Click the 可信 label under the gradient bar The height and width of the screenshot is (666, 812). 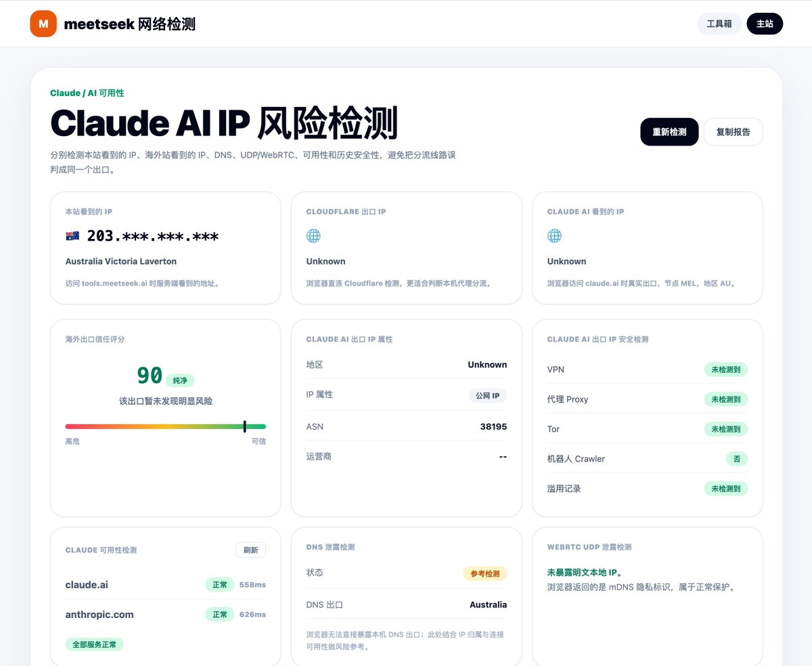click(x=258, y=441)
